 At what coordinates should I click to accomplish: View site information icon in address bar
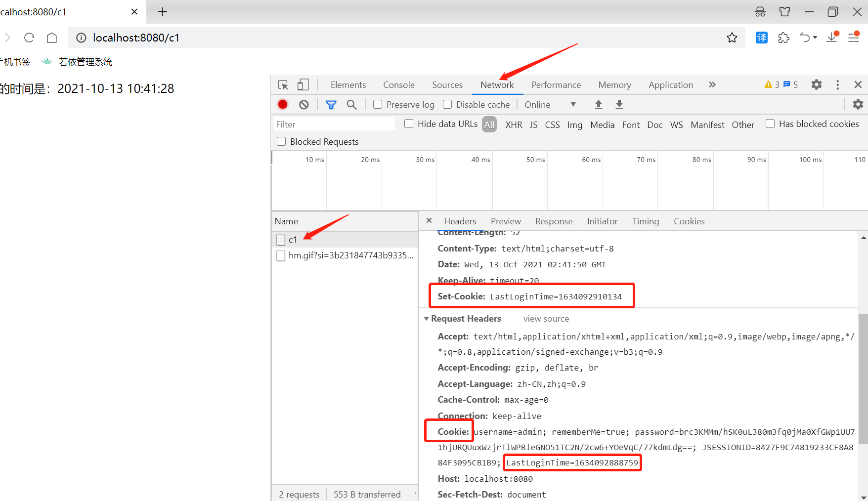(x=81, y=38)
